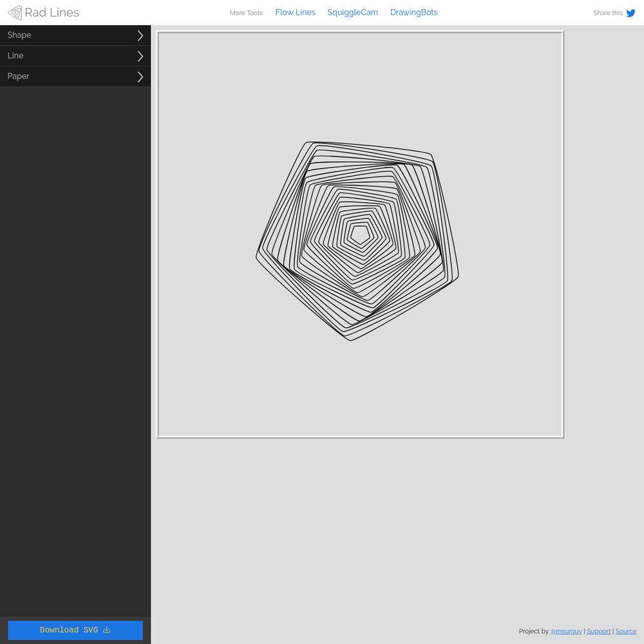Viewport: 644px width, 644px height.
Task: Open the Flow Lines tool link
Action: coord(296,12)
